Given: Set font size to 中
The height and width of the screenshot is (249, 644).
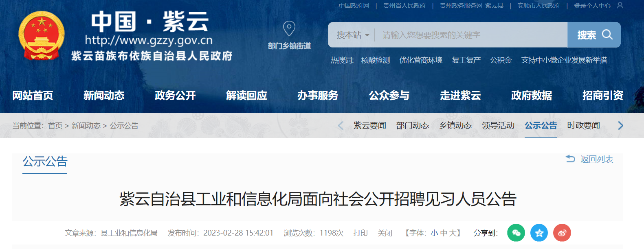Looking at the screenshot, I should 444,233.
